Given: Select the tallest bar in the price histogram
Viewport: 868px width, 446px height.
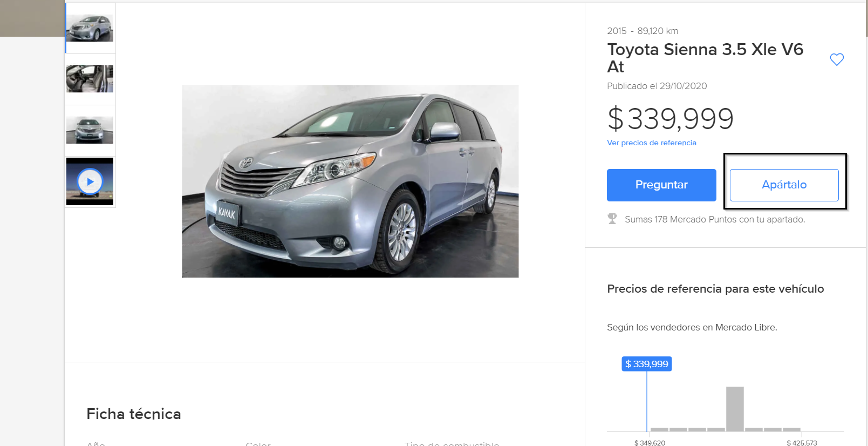Looking at the screenshot, I should [735, 409].
